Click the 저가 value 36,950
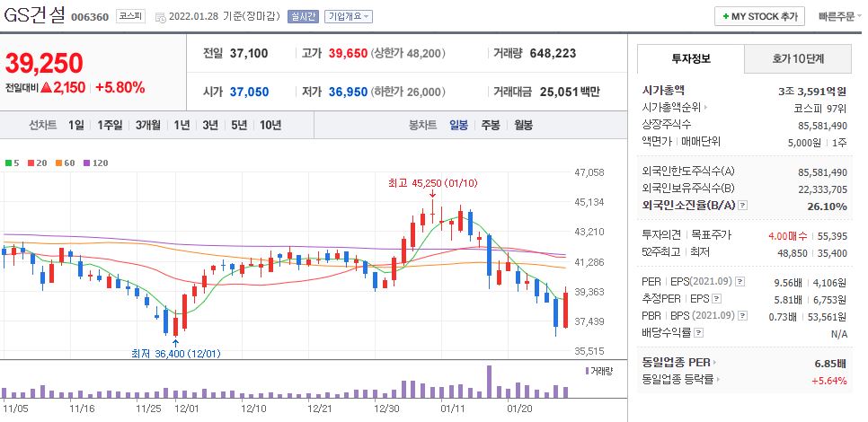Viewport: 868px width, 422px height. pyautogui.click(x=349, y=92)
